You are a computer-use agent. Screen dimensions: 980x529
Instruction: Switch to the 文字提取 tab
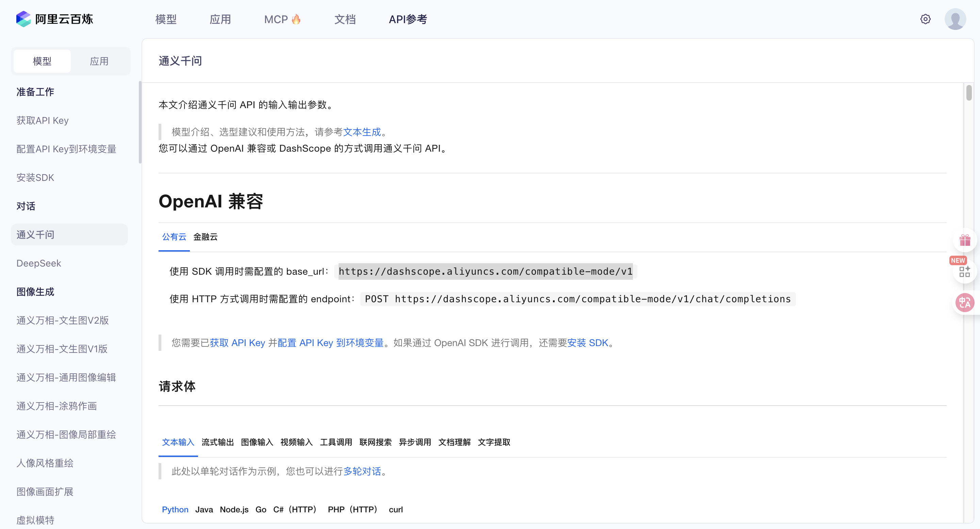[x=494, y=442]
